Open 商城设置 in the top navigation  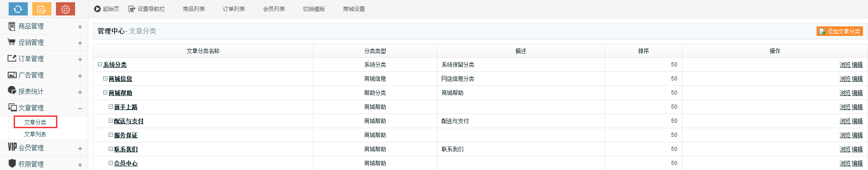pos(354,9)
